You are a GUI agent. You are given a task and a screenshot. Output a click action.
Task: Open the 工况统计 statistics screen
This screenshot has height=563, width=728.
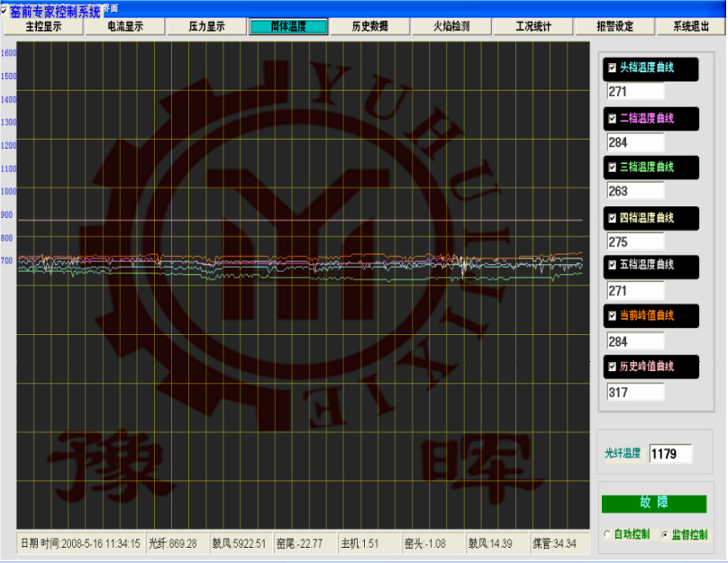pos(530,26)
